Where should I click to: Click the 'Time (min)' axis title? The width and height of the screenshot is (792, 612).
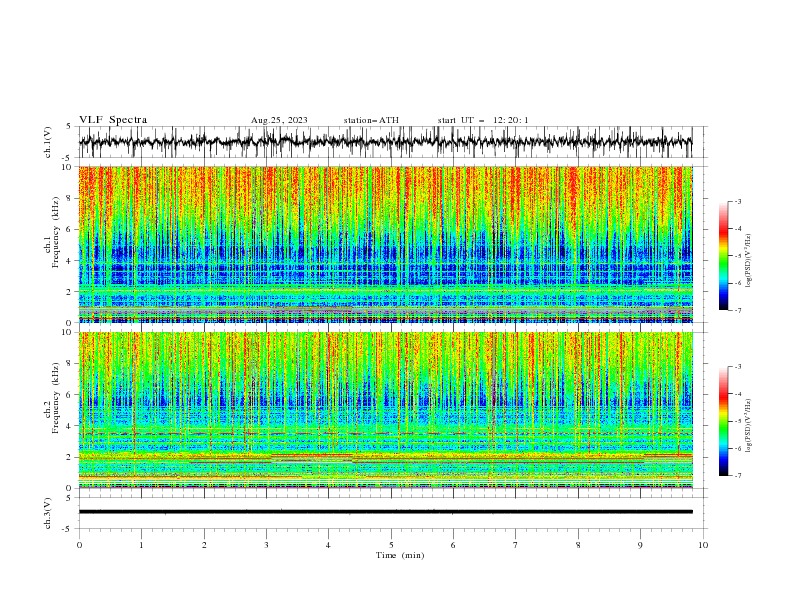click(x=400, y=555)
